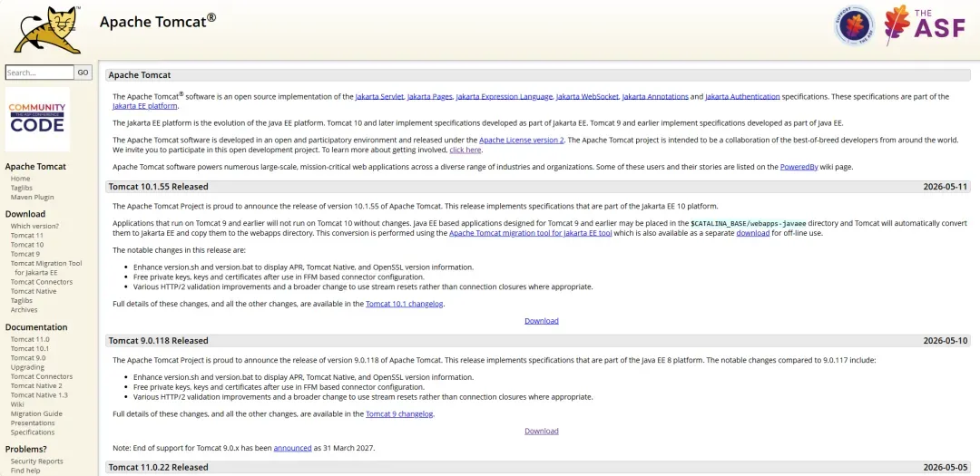Open Tomcat 11.0 documentation link
Image resolution: width=980 pixels, height=476 pixels.
30,339
